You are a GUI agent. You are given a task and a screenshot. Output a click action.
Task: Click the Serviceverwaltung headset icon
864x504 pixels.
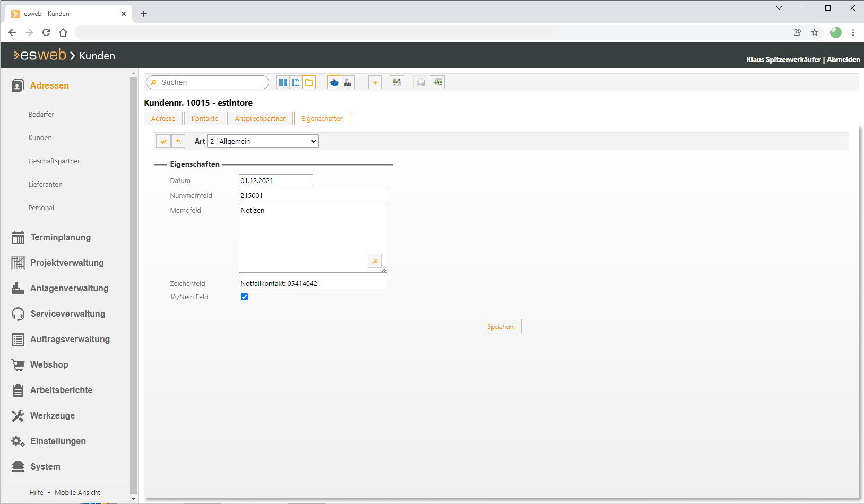click(18, 314)
